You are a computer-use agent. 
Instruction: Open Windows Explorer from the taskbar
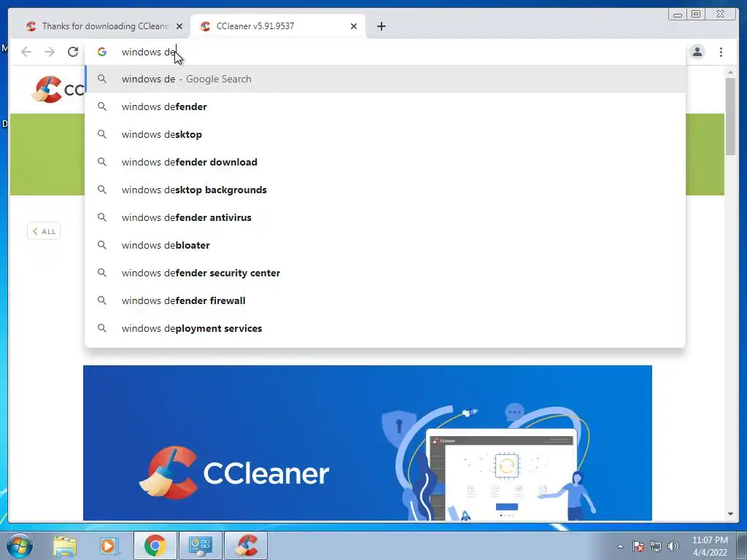click(x=65, y=545)
